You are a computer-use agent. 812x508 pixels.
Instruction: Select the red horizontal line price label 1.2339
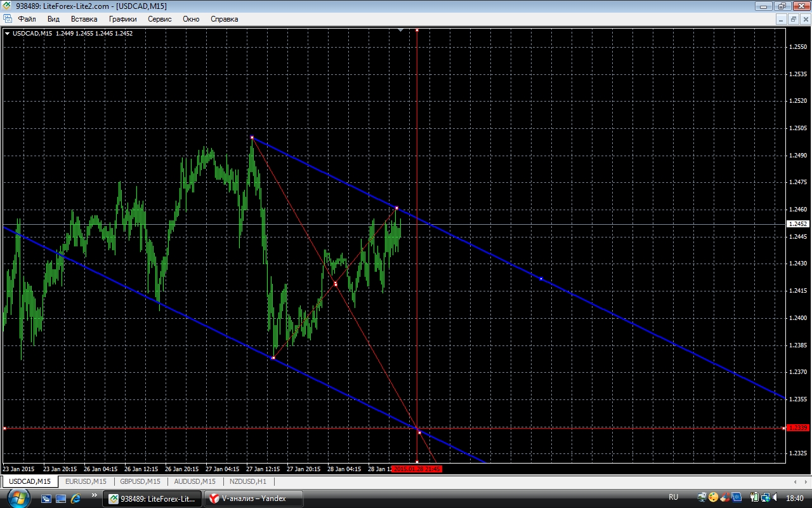(797, 428)
